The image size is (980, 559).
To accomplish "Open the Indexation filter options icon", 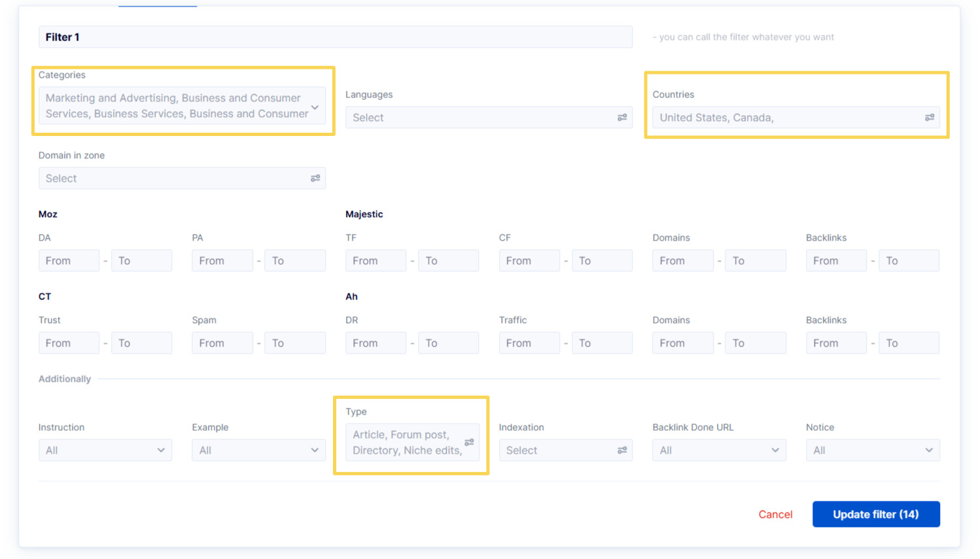I will coord(621,450).
